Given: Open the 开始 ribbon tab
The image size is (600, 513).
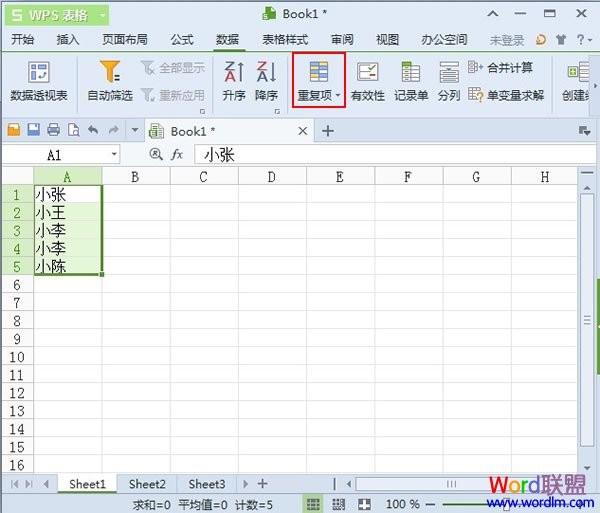Looking at the screenshot, I should [23, 39].
